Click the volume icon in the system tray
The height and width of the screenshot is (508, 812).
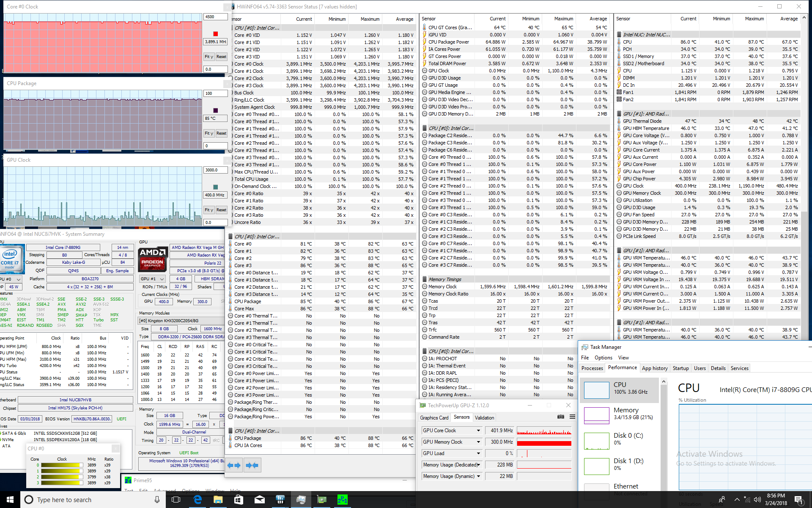click(757, 500)
